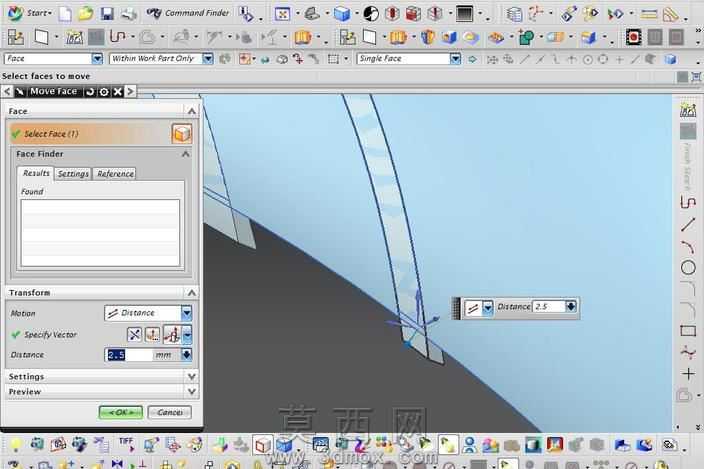Click the TIFF export icon
704x469 pixels.
click(126, 444)
